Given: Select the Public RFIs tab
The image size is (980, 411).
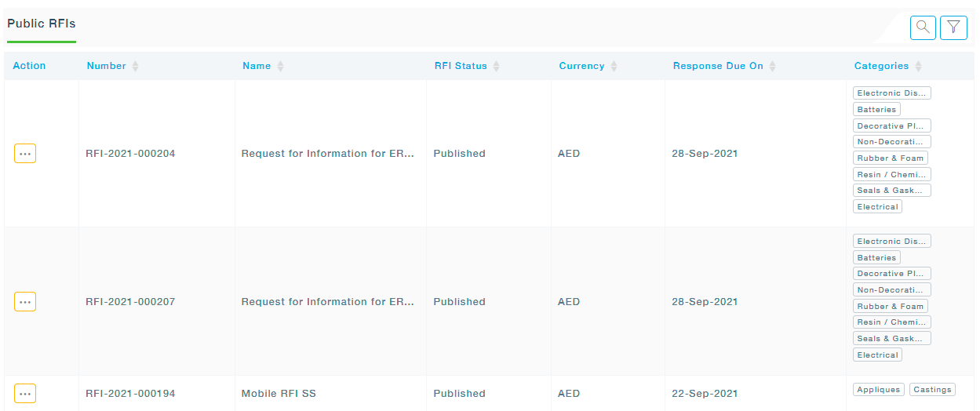Looking at the screenshot, I should point(42,24).
